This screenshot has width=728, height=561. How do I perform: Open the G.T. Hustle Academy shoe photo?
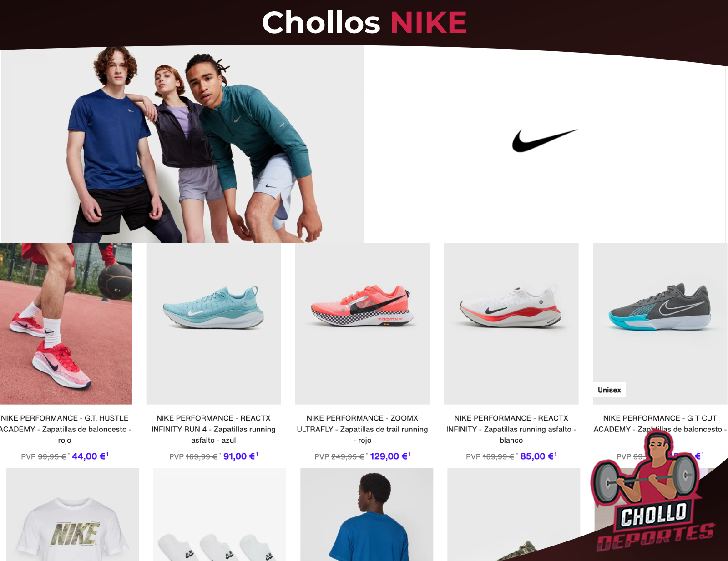click(66, 324)
